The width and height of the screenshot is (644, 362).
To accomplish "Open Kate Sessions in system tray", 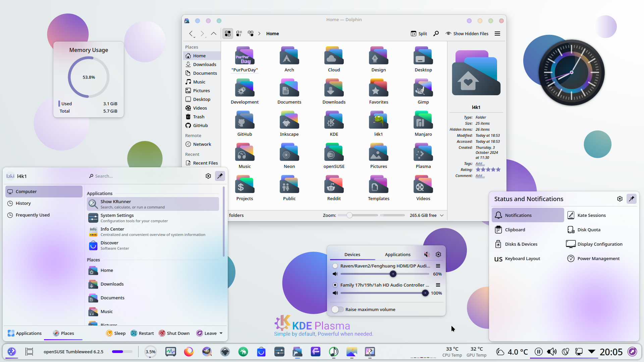I will coord(600,215).
